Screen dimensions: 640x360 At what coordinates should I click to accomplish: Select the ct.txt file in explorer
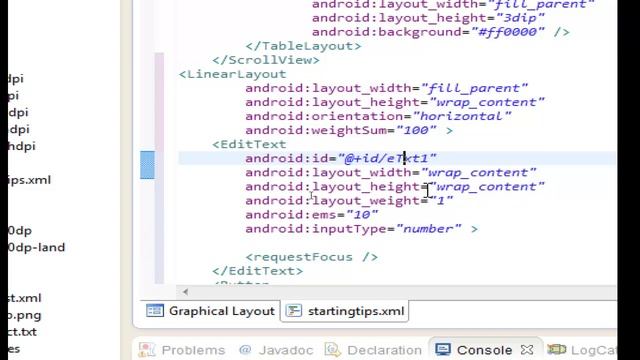click(22, 332)
